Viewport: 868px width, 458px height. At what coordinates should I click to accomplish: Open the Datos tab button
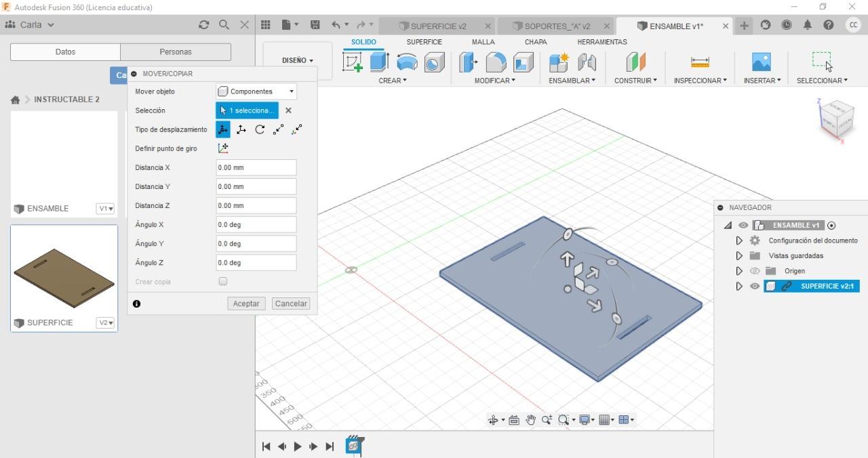coord(65,51)
